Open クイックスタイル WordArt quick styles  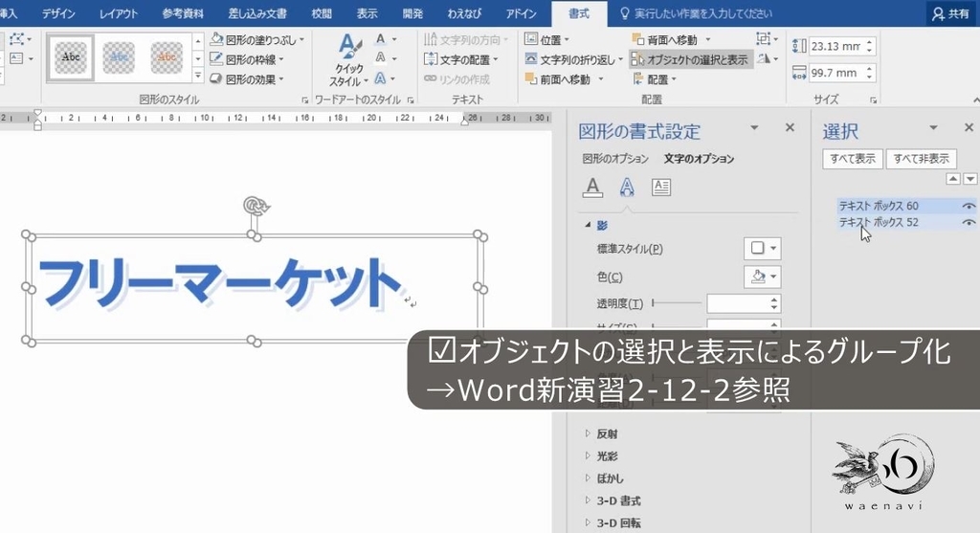click(348, 60)
